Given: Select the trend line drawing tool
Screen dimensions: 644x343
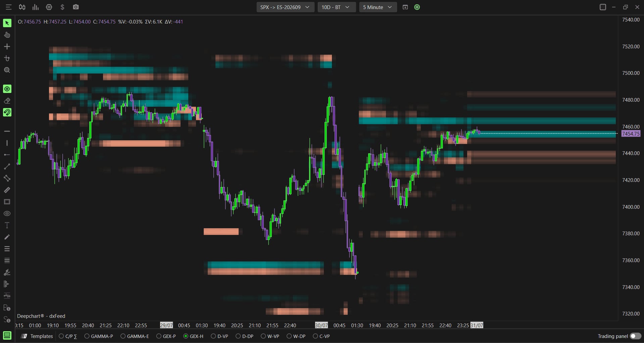Looking at the screenshot, I should tap(7, 166).
